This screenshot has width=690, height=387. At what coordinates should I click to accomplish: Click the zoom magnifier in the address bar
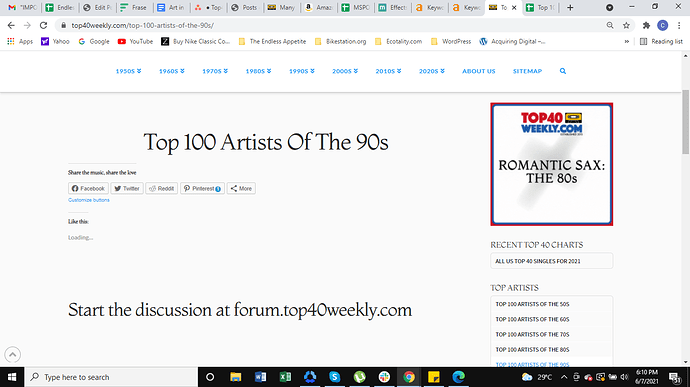610,26
